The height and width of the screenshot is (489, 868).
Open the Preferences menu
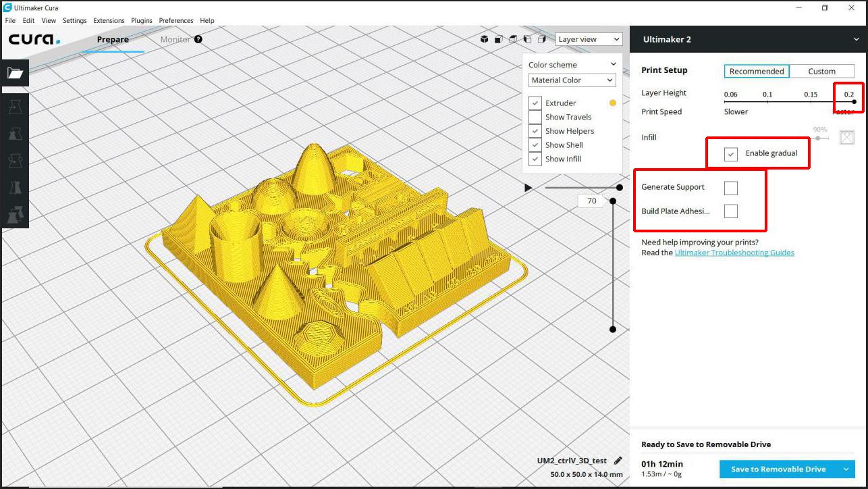click(176, 20)
